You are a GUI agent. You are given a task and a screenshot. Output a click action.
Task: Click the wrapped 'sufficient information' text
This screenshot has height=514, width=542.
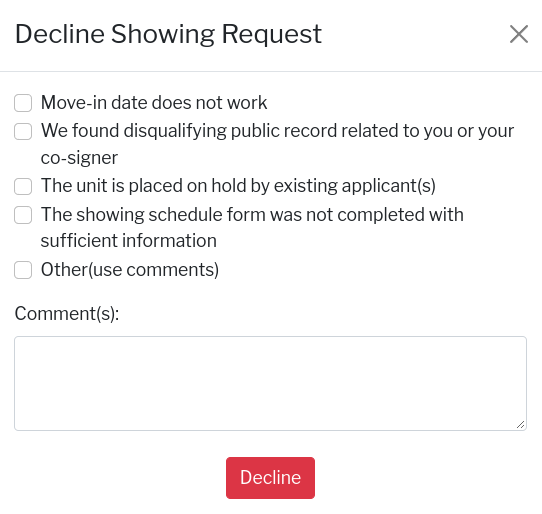(129, 241)
